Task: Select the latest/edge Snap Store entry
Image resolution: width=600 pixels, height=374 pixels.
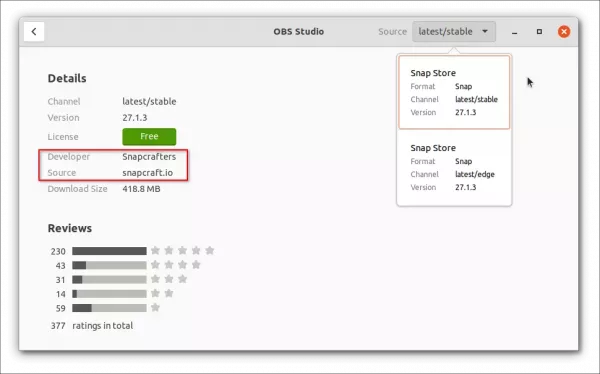Action: (x=454, y=167)
